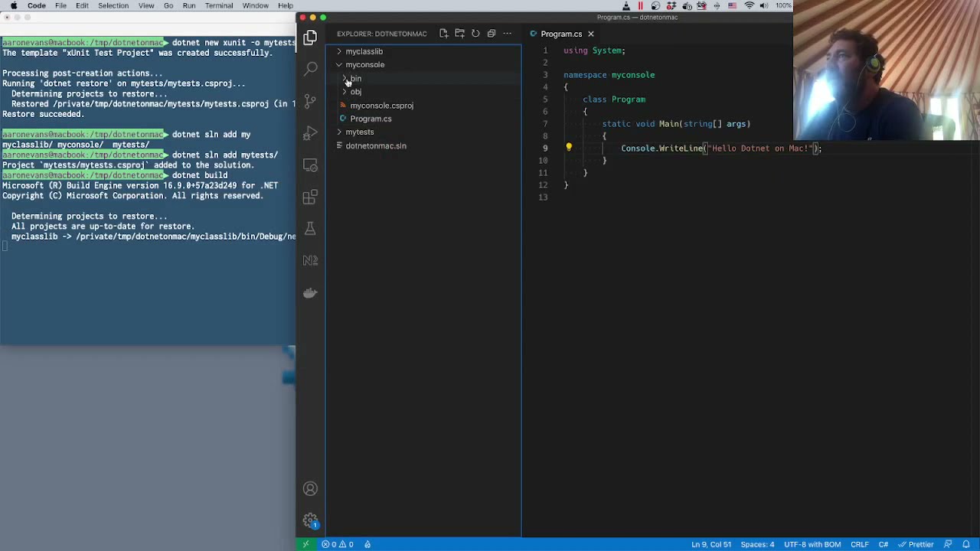The height and width of the screenshot is (551, 980).
Task: Click line number 13 in editor gutter
Action: 544,197
